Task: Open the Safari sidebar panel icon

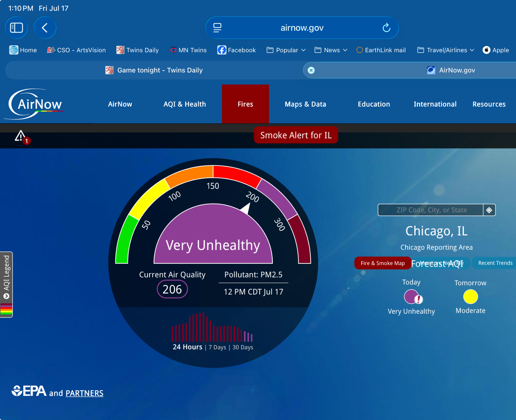Action: [x=16, y=28]
